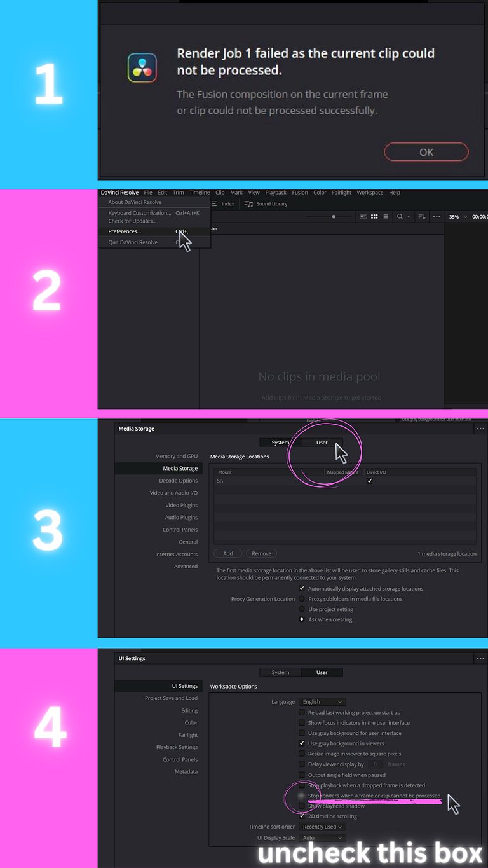Open the three-dot options above media pool

(x=437, y=217)
